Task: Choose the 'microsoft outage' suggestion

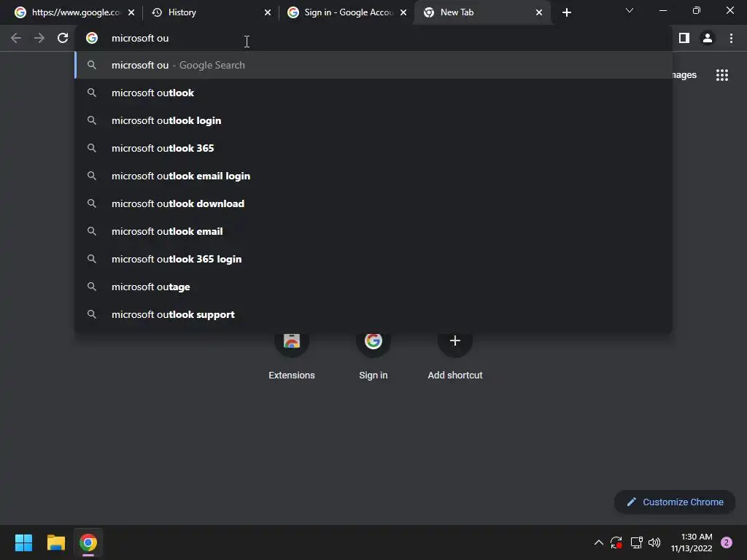Action: (373, 287)
